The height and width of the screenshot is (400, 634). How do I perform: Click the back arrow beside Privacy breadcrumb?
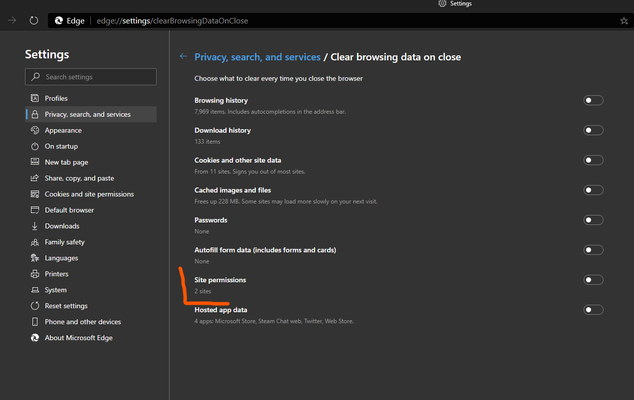[183, 57]
